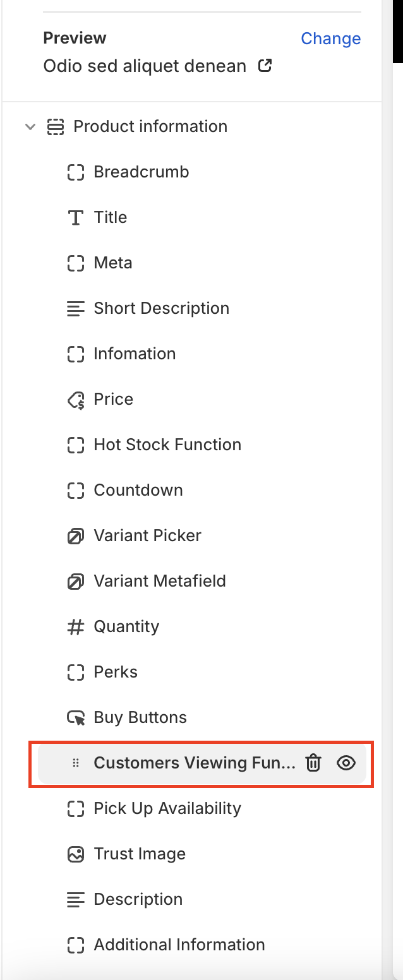Click the Product information section icon
403x980 pixels.
pos(56,127)
